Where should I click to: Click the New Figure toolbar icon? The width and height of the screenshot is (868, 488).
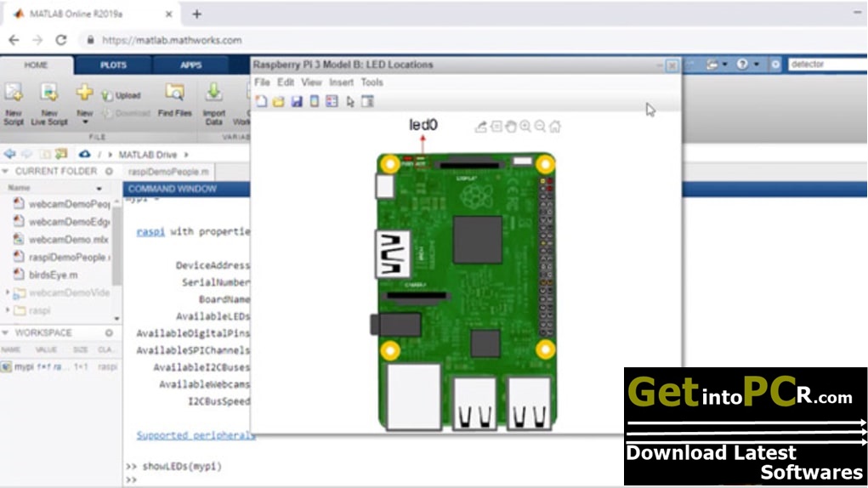click(x=261, y=101)
